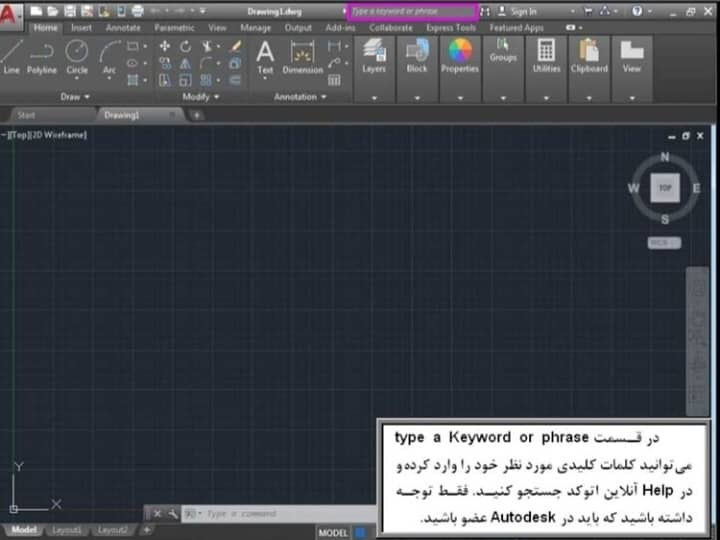Insert a Table from Annotation panel
Image resolution: width=720 pixels, height=540 pixels.
pos(334,80)
